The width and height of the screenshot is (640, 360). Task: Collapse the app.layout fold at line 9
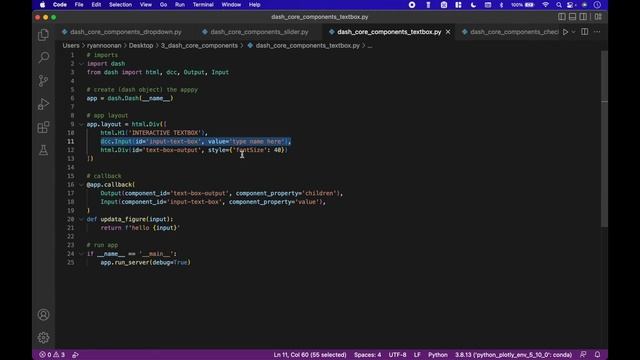click(81, 124)
